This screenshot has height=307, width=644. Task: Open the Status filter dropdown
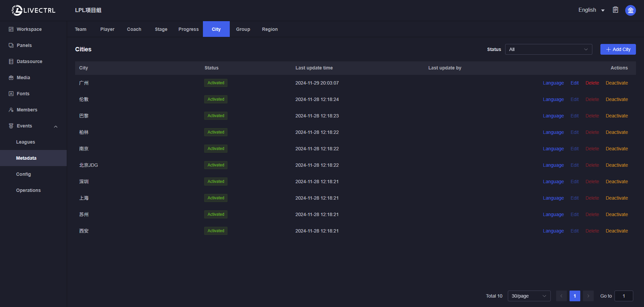(x=548, y=49)
